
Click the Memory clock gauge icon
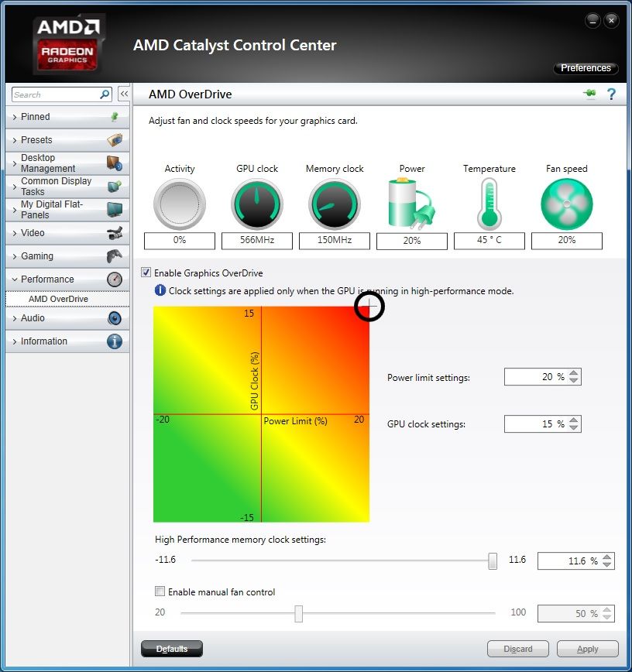tap(335, 204)
